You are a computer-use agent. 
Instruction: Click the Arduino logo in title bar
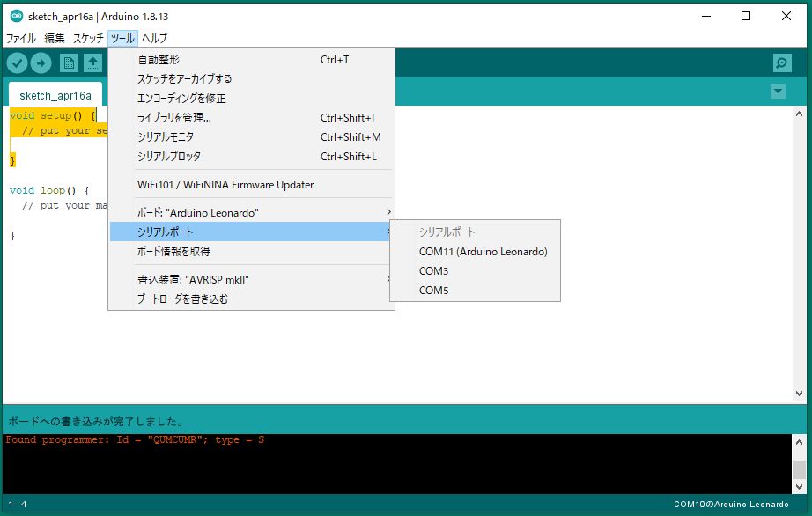point(17,16)
